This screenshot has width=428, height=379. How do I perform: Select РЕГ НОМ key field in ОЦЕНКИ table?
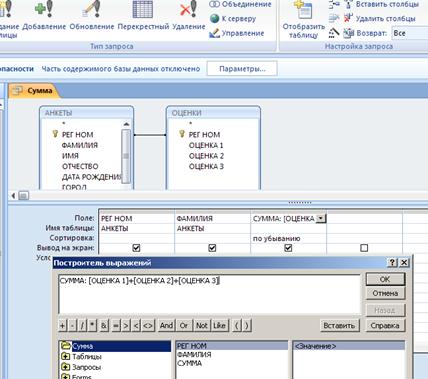[204, 135]
